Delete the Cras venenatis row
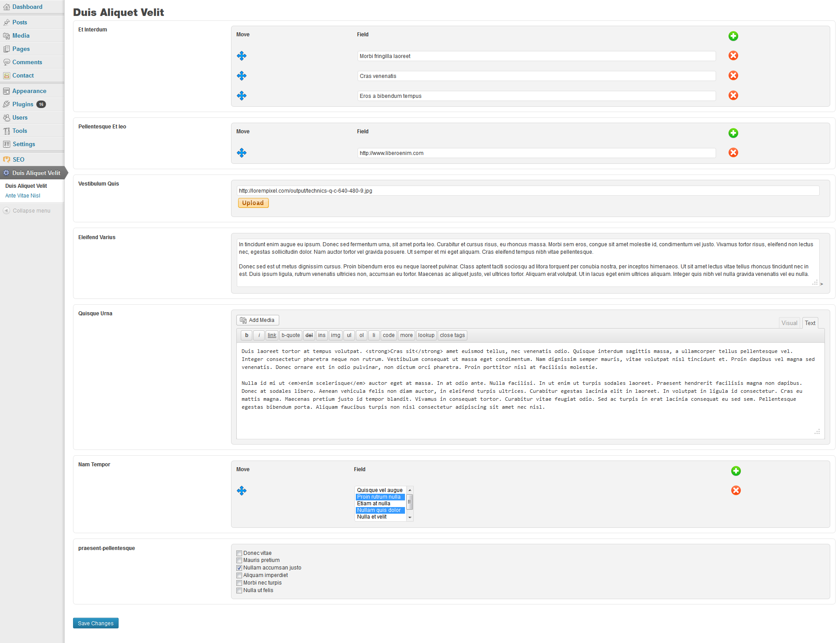The height and width of the screenshot is (643, 840). pyautogui.click(x=733, y=75)
